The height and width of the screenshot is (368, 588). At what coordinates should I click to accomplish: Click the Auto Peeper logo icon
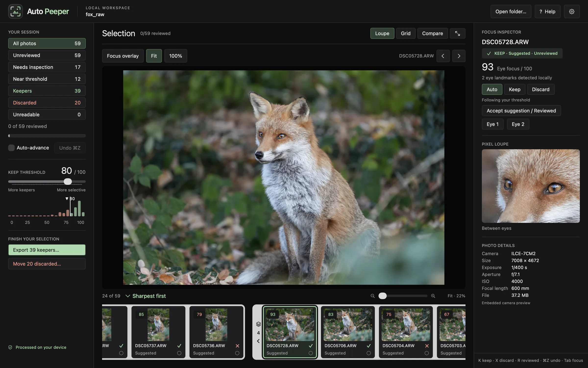(15, 11)
